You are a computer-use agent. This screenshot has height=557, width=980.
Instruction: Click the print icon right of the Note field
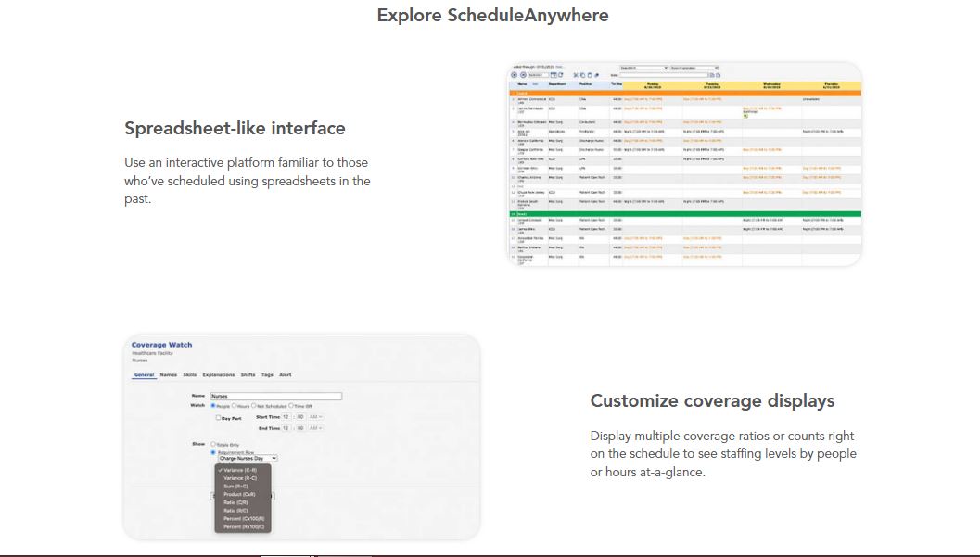712,74
